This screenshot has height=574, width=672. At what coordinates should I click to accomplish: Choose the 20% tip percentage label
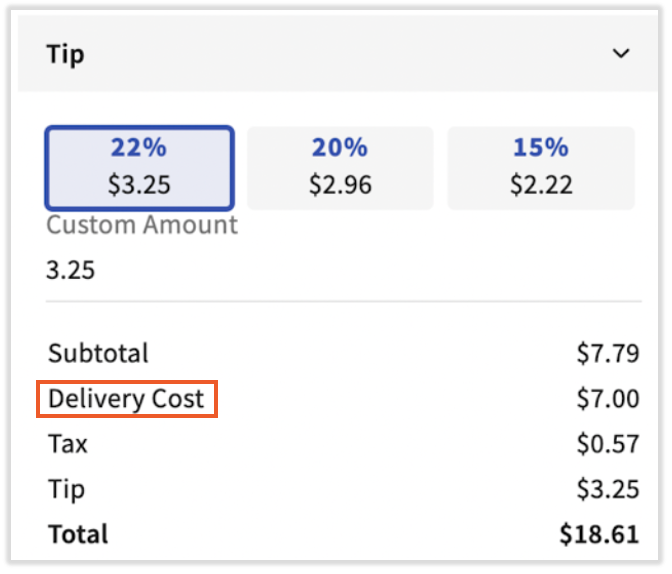[340, 148]
